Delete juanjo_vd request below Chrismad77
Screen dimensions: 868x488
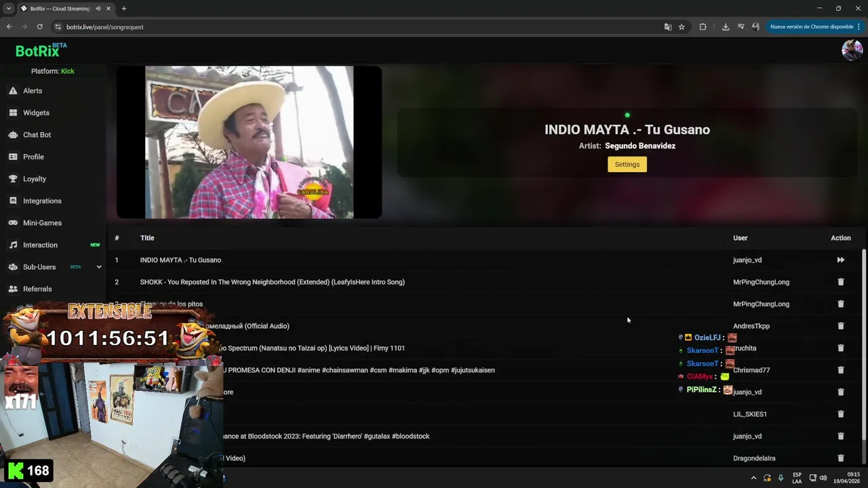pos(841,392)
